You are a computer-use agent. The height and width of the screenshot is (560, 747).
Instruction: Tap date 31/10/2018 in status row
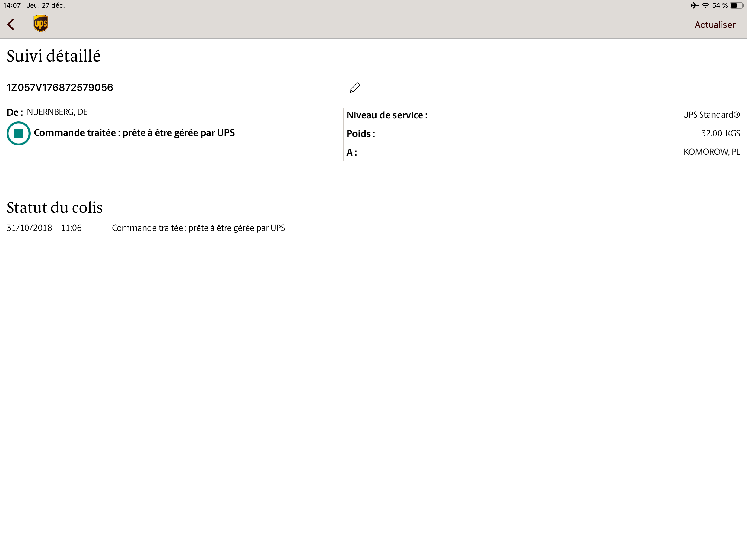pyautogui.click(x=29, y=228)
